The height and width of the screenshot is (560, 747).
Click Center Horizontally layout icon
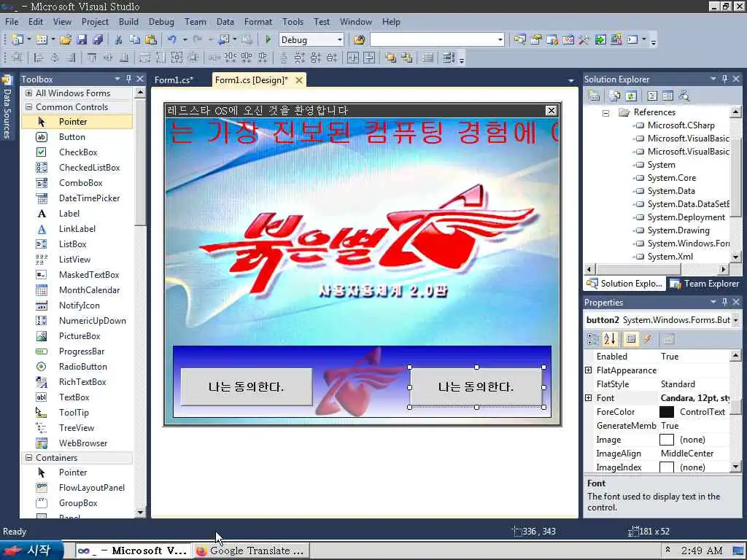click(x=352, y=58)
